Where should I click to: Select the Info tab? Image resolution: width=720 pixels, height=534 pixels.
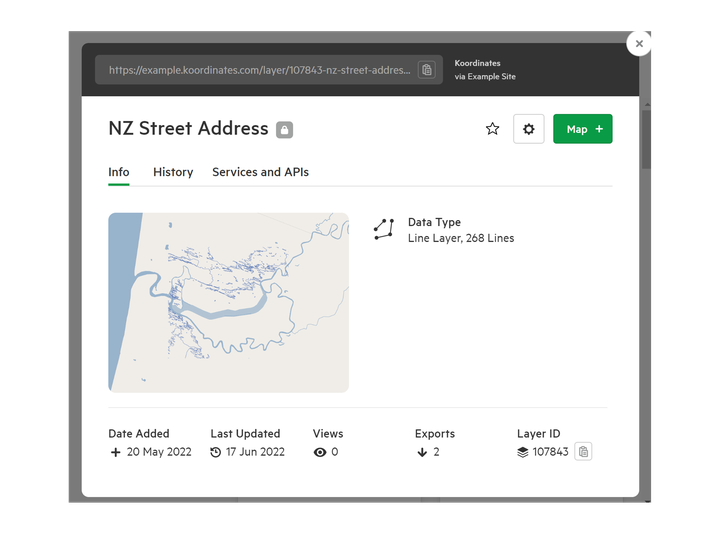pos(119,172)
